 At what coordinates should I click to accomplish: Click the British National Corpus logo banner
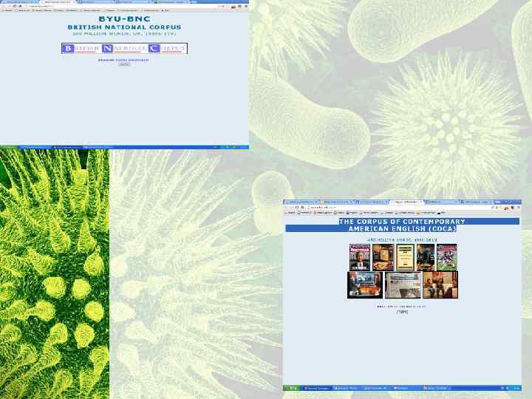[x=125, y=49]
